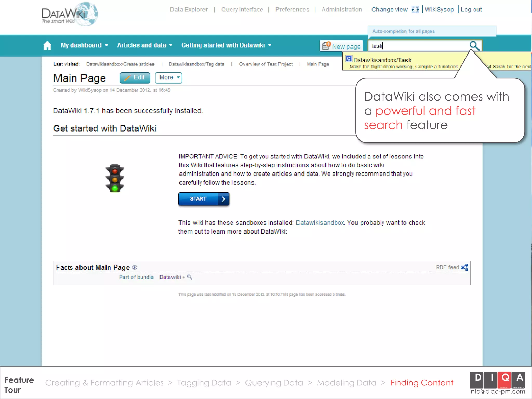Open WikiSysop user page

coord(439,10)
